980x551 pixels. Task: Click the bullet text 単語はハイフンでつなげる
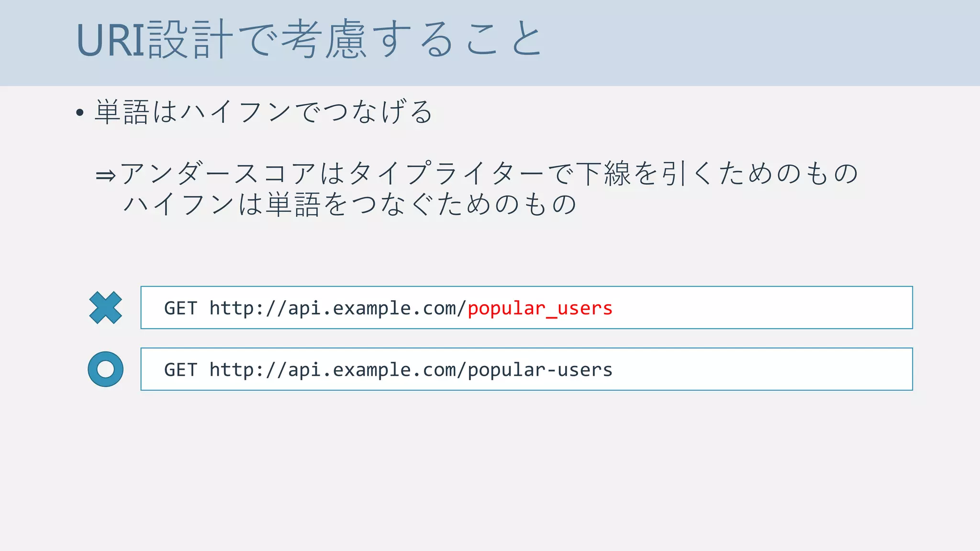pyautogui.click(x=263, y=112)
